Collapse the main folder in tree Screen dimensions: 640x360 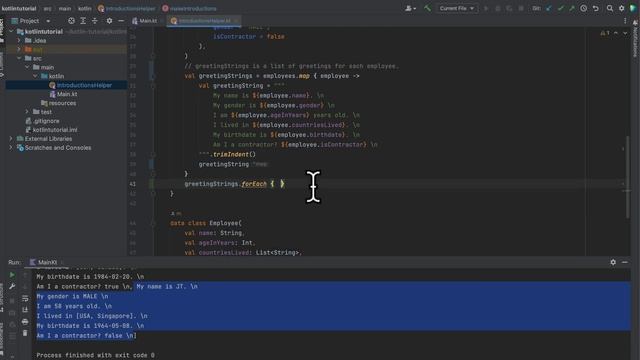[x=27, y=67]
